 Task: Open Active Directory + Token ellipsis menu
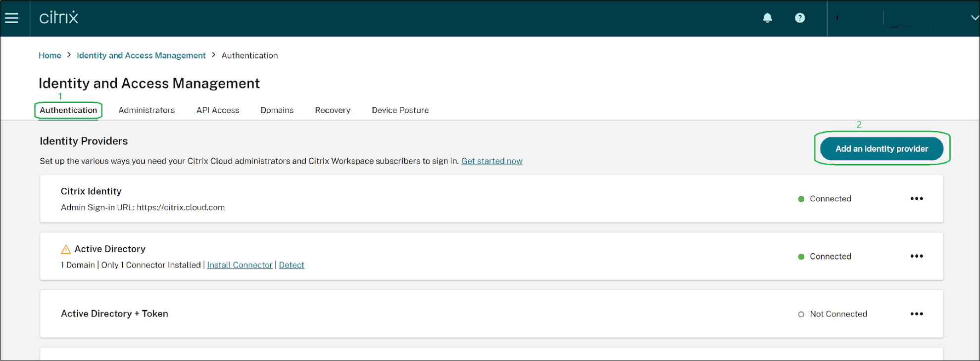pyautogui.click(x=916, y=314)
